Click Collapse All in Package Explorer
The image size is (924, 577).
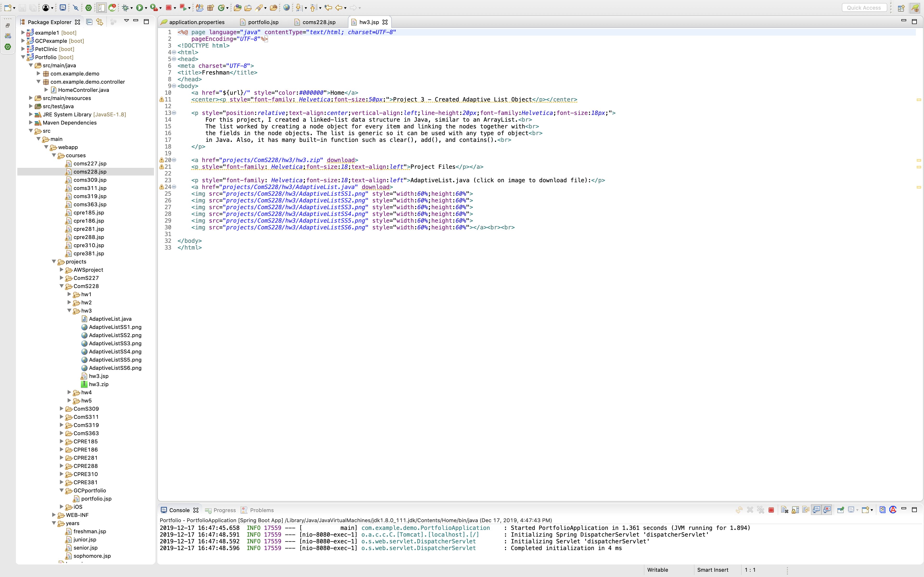[x=89, y=22]
